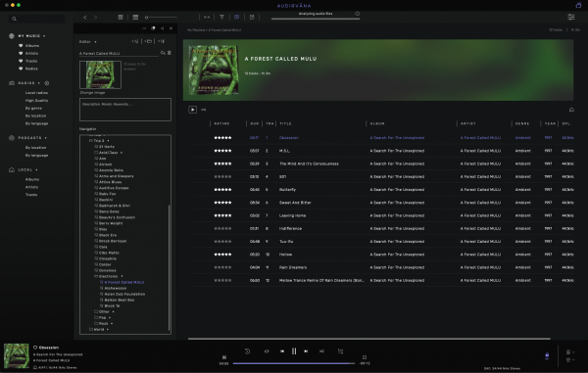Sort by the TITLE column header
Screen dimensions: 588x373
(285, 123)
